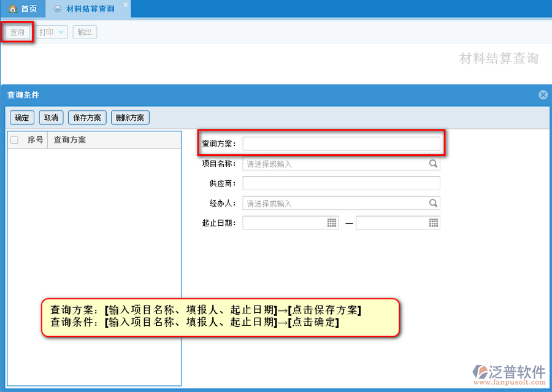552x392 pixels.
Task: Close the 查询条件 dialog
Action: click(543, 94)
